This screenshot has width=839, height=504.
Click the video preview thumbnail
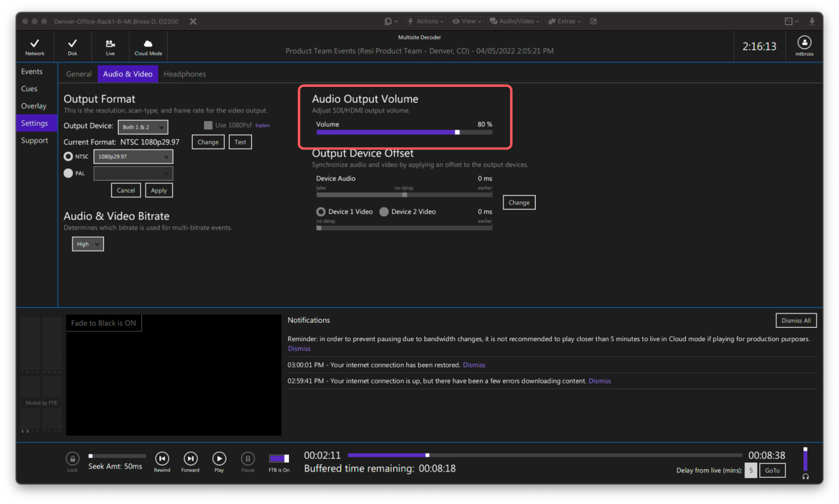[x=173, y=375]
